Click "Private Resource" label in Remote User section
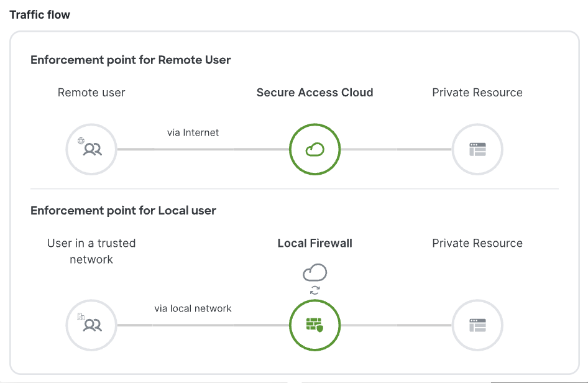This screenshot has height=383, width=588. coord(477,93)
